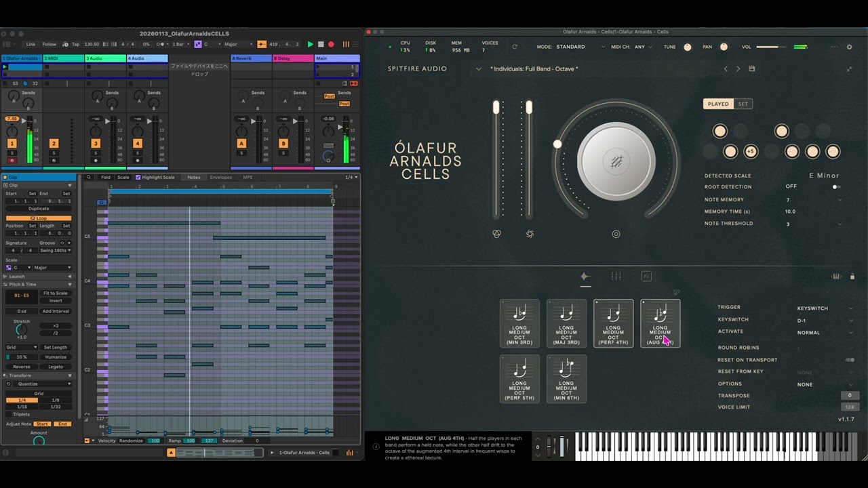Click the Duplicate button
The image size is (868, 488).
(x=39, y=209)
